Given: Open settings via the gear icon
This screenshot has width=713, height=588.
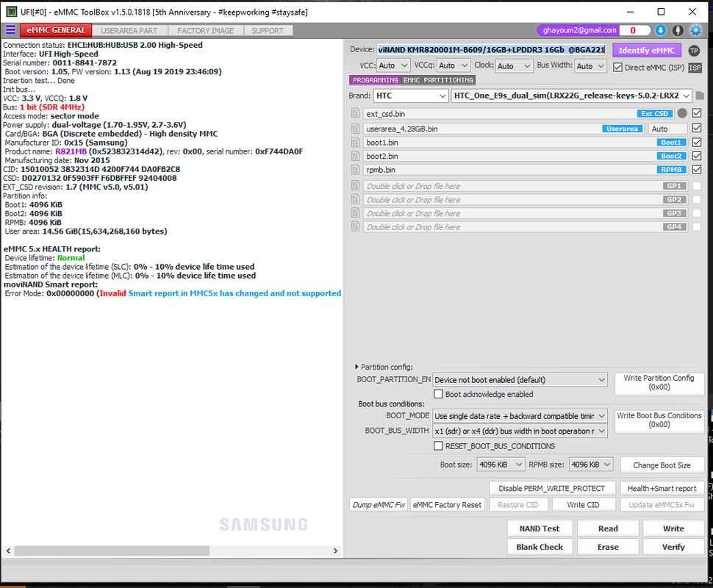Looking at the screenshot, I should pos(695,30).
